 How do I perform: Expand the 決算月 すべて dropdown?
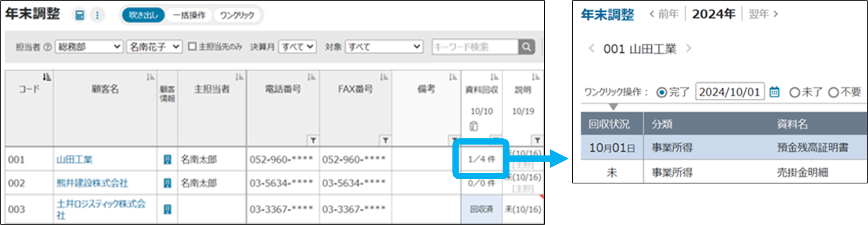297,47
